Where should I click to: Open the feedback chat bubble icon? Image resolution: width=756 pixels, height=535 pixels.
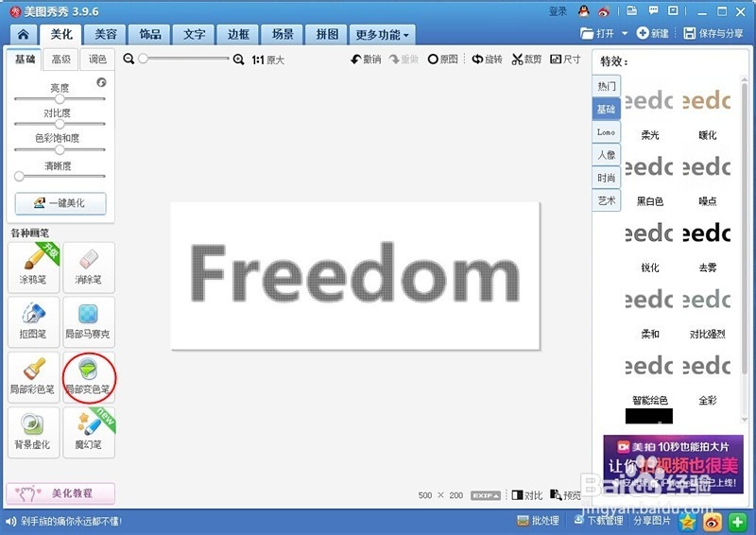pyautogui.click(x=653, y=10)
